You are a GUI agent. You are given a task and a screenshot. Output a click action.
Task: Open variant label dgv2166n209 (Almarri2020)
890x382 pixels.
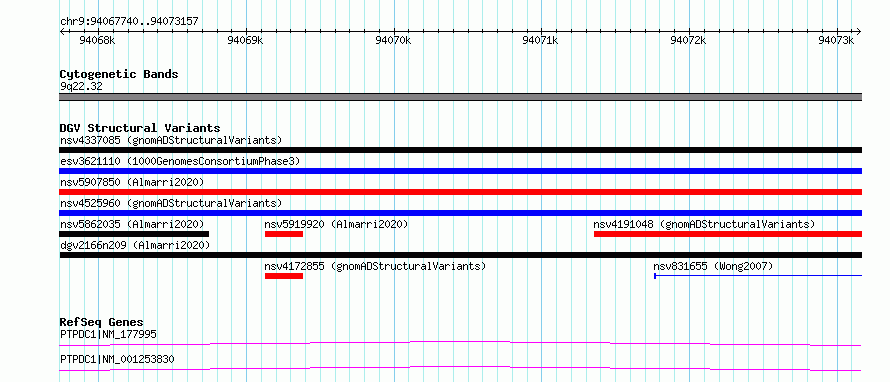coord(135,245)
